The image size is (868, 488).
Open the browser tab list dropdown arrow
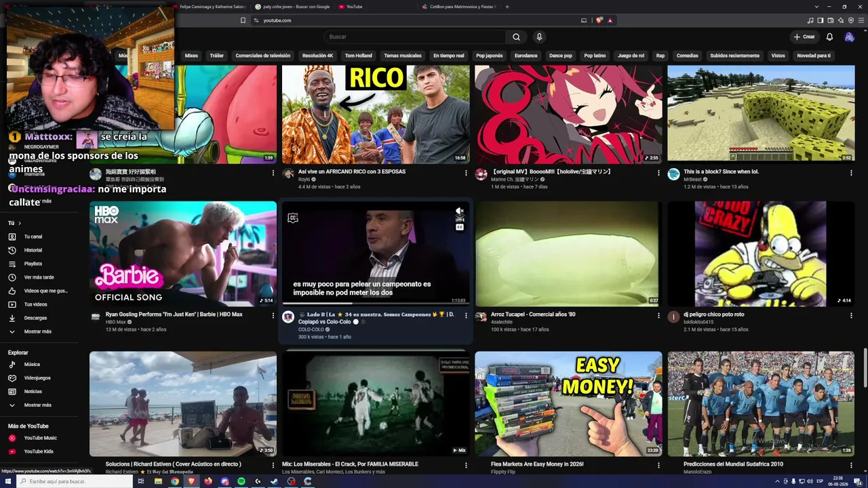click(x=817, y=7)
